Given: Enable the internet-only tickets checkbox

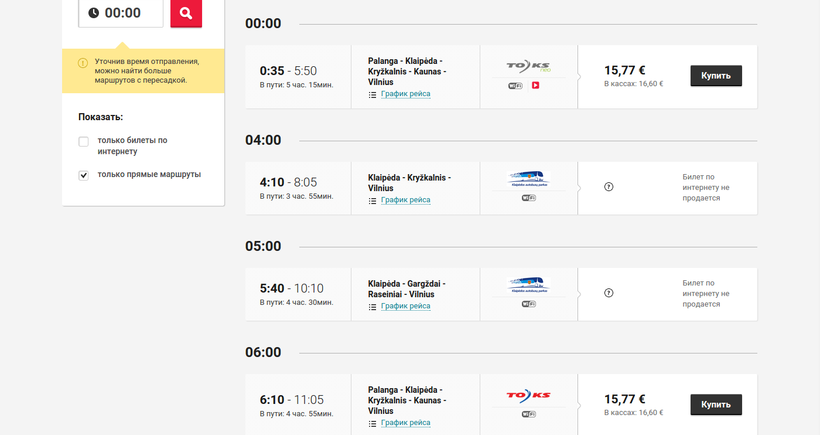Looking at the screenshot, I should [84, 141].
